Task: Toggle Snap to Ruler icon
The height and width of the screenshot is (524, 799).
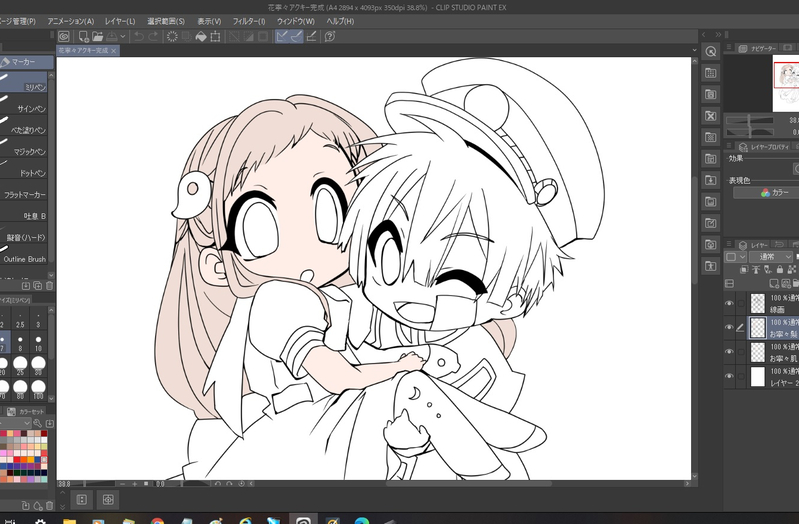Action: click(282, 36)
